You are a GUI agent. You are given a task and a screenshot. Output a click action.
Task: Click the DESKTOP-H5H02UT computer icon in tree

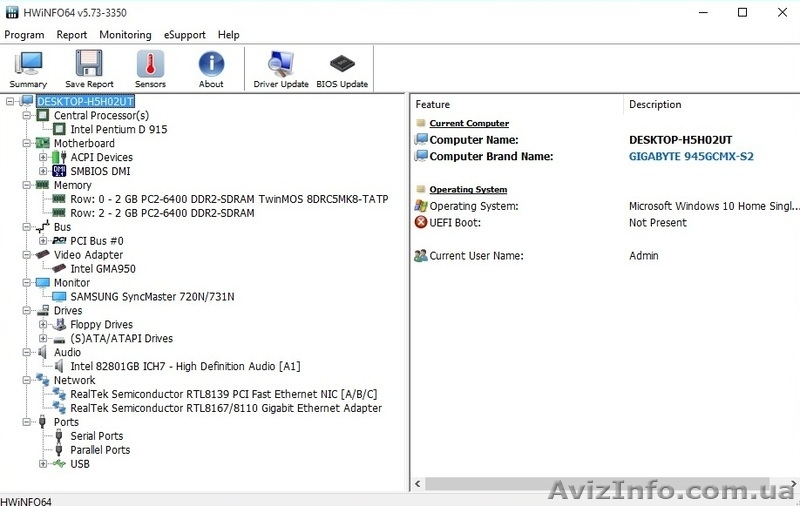click(x=27, y=101)
